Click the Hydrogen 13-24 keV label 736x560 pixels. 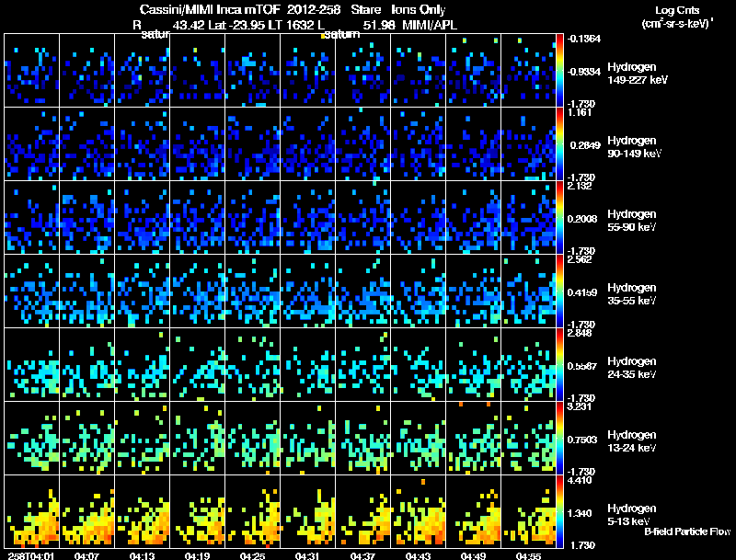[x=632, y=441]
